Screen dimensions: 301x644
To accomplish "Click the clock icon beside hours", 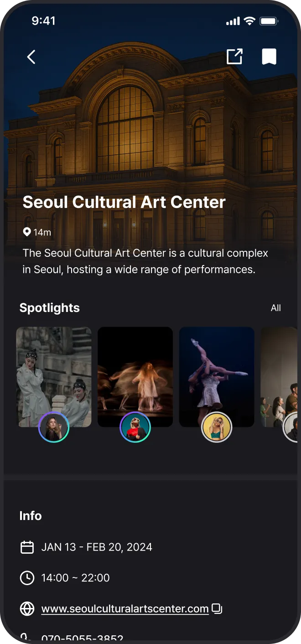I will (x=27, y=578).
